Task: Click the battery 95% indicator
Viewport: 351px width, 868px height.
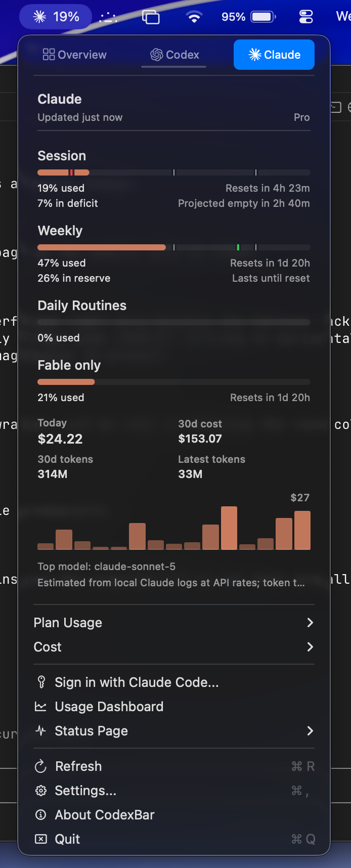Action: (x=248, y=17)
